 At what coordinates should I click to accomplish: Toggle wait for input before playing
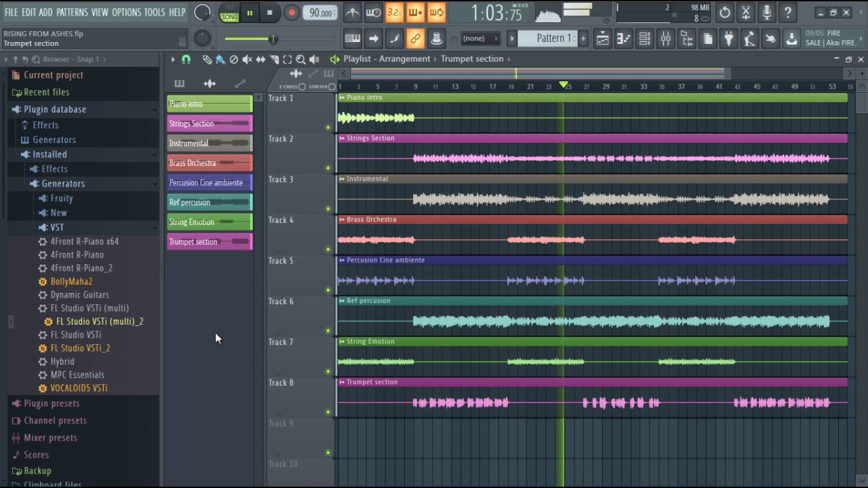(373, 12)
